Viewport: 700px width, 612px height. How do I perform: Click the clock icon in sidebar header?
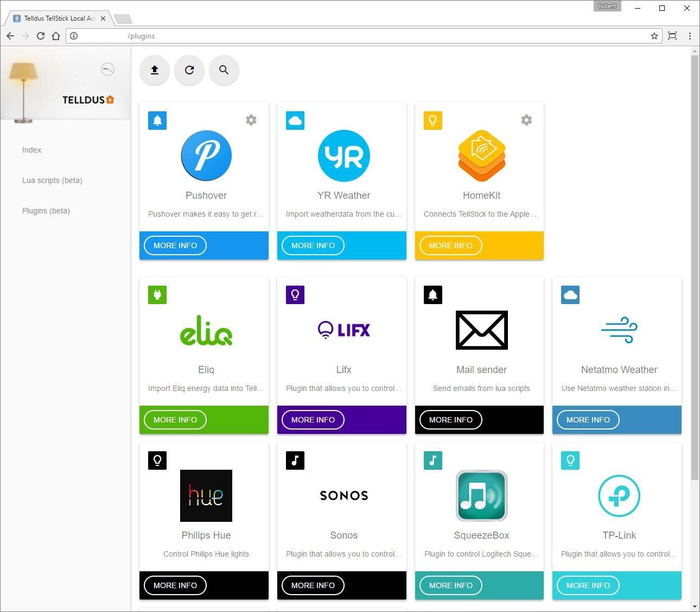(108, 70)
